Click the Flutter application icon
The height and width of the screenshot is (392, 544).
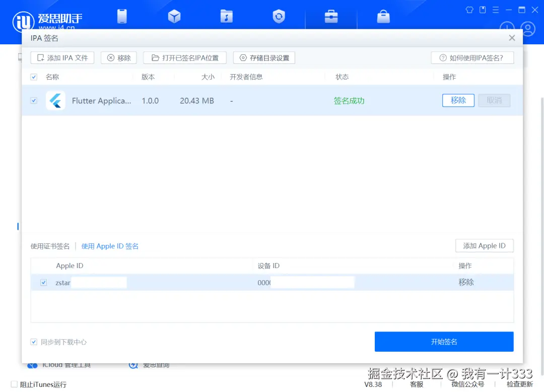point(55,101)
